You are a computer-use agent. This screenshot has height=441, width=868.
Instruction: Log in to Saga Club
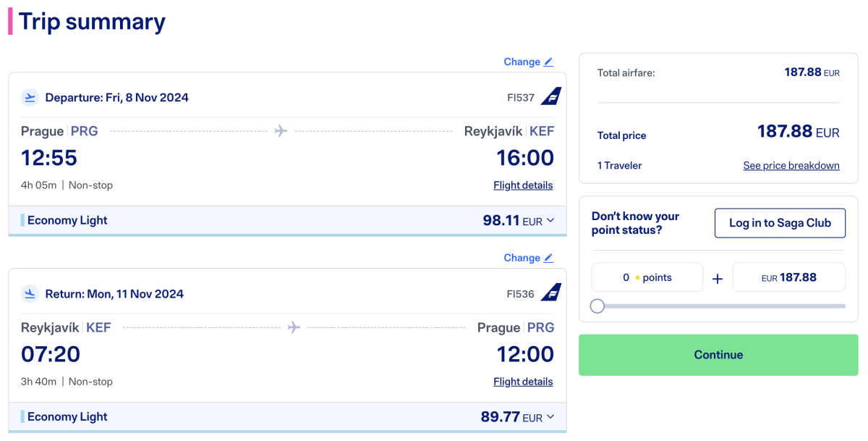(x=780, y=223)
